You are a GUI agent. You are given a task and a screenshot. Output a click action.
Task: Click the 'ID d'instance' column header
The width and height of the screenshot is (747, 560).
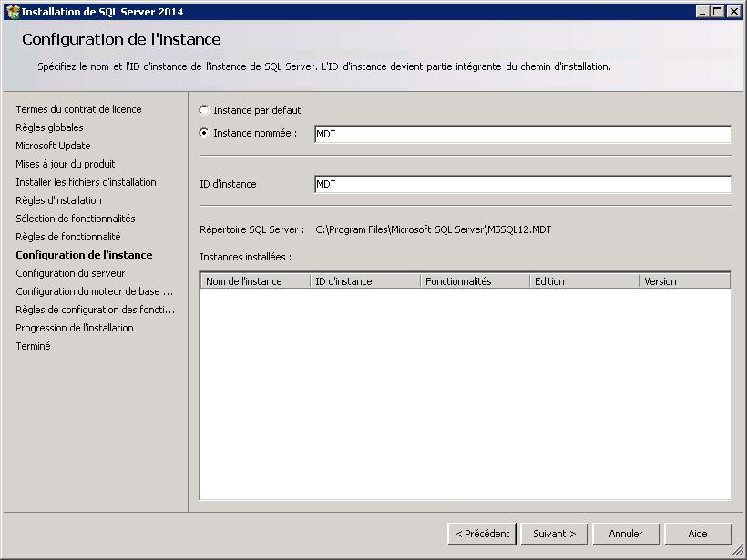(x=365, y=281)
